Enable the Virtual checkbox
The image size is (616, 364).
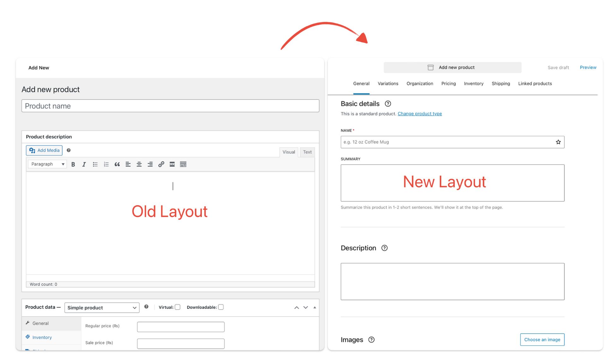click(x=178, y=307)
